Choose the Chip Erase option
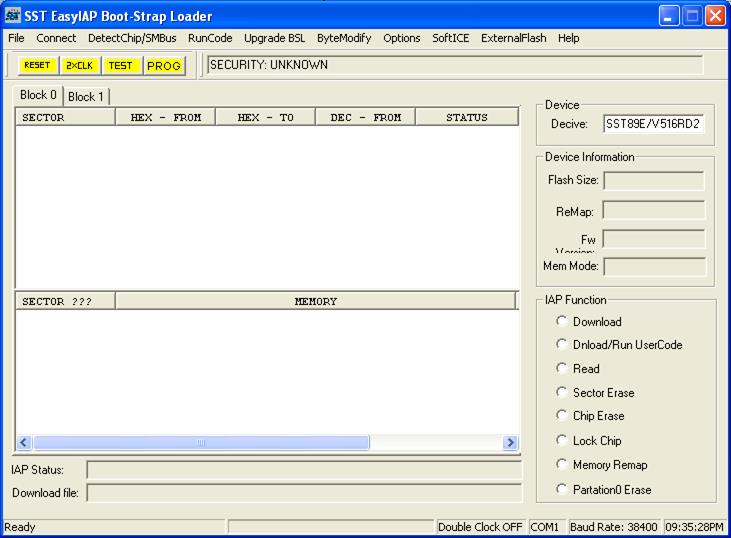The width and height of the screenshot is (731, 538). pos(590,416)
